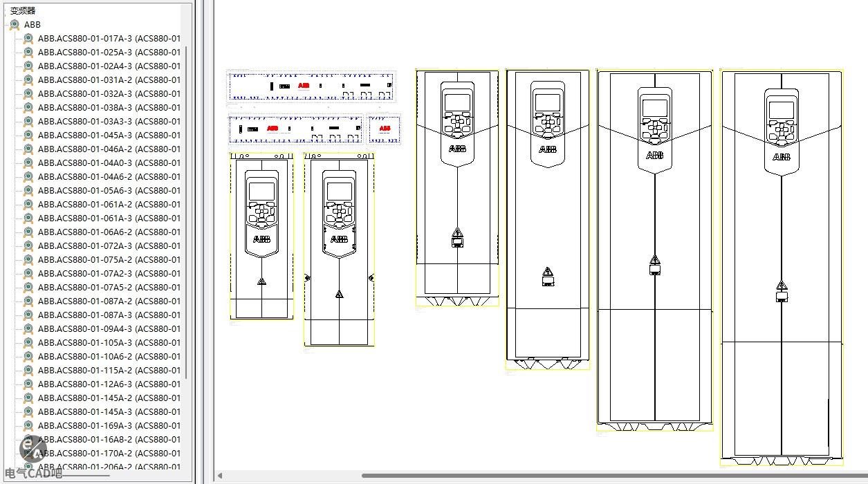868x484 pixels.
Task: Click the ABB manufacturer node icon
Action: [15, 24]
